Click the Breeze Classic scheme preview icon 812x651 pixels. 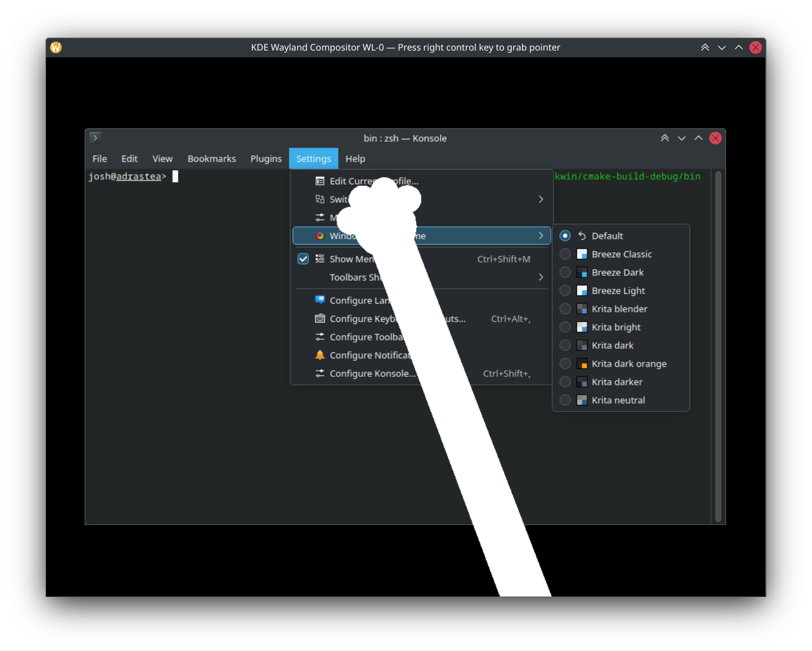pyautogui.click(x=582, y=254)
